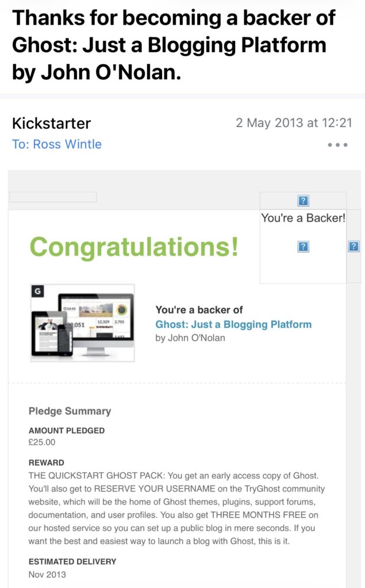Tap the £25.00 pledged amount

coord(42,442)
